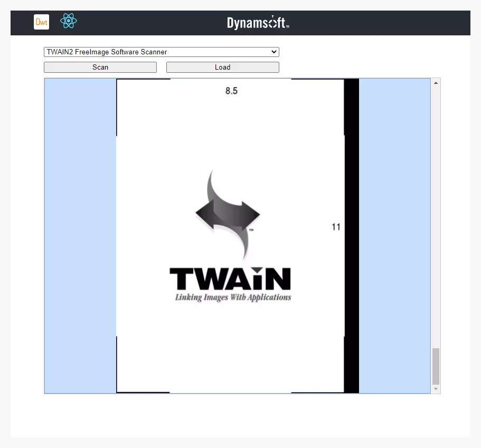Click the viewer scrollbar down arrow
The width and height of the screenshot is (481, 448).
[x=436, y=389]
